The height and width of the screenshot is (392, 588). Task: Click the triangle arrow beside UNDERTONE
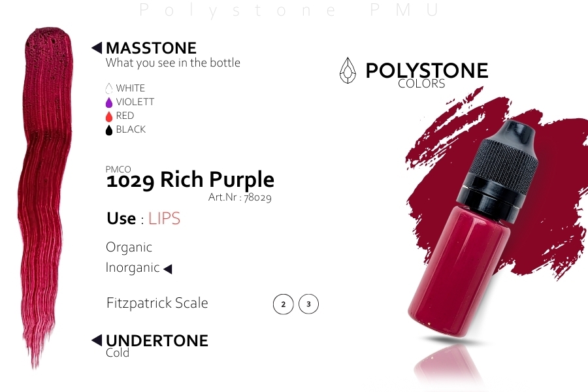[x=97, y=340]
